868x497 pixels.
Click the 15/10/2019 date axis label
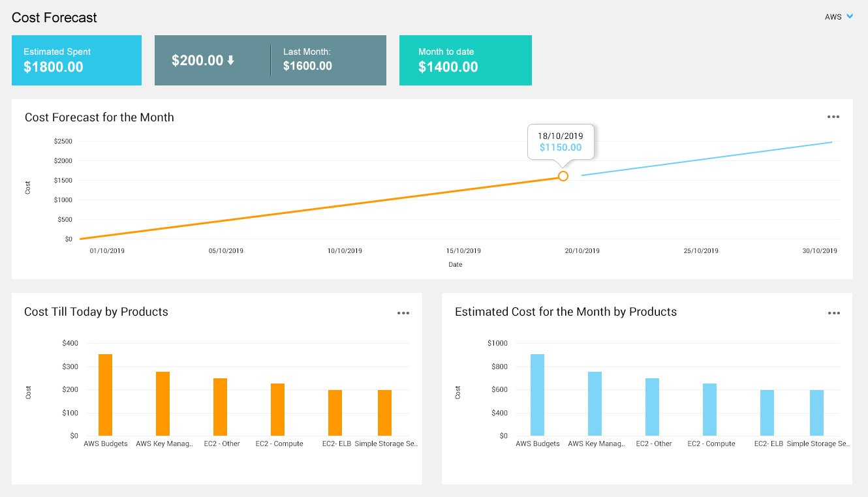tap(463, 250)
